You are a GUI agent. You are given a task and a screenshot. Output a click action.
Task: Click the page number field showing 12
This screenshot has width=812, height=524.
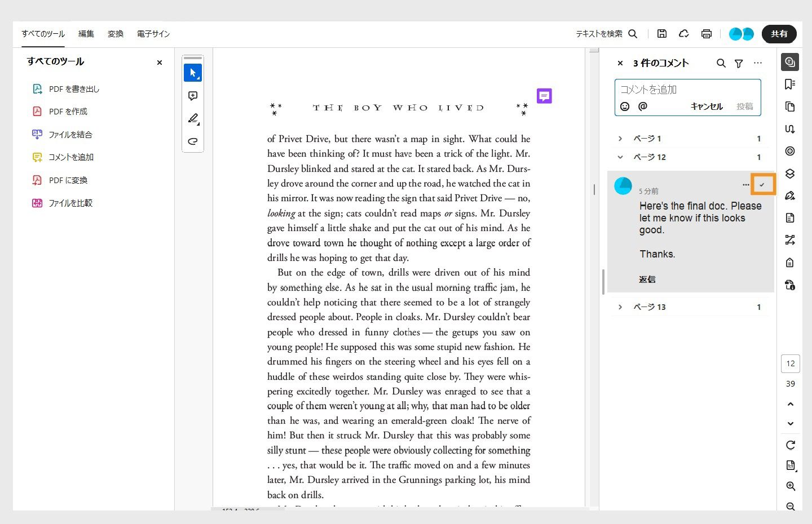pos(791,363)
